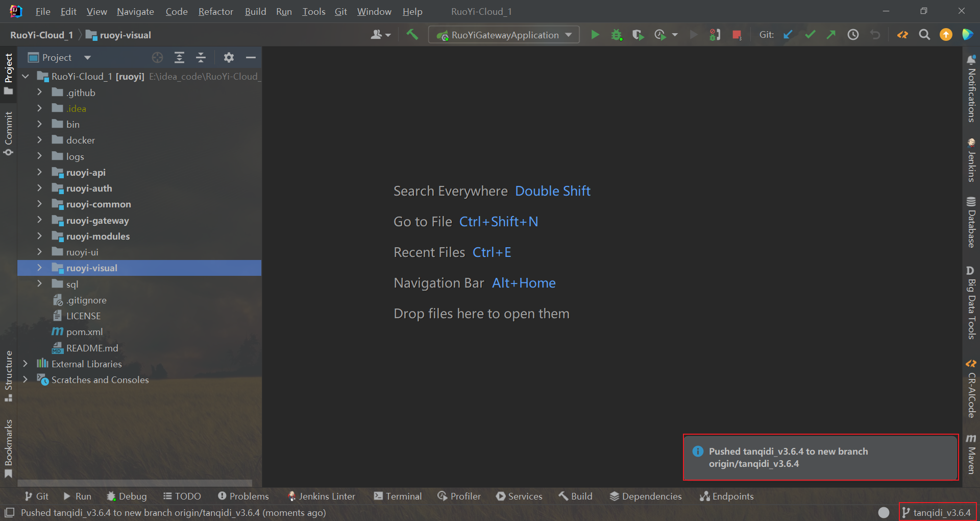The height and width of the screenshot is (521, 980).
Task: Expand the ruoyi-api module
Action: click(x=39, y=172)
